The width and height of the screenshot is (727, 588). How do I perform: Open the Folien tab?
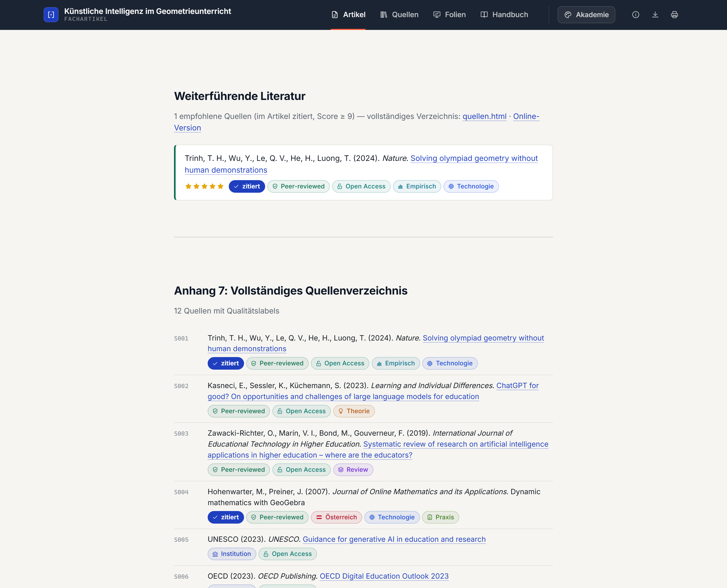click(x=449, y=14)
